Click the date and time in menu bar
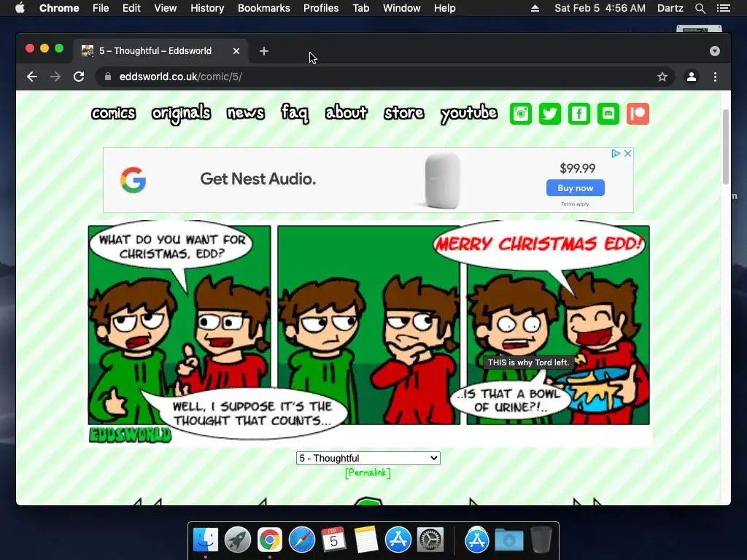The height and width of the screenshot is (560, 747). 600,8
